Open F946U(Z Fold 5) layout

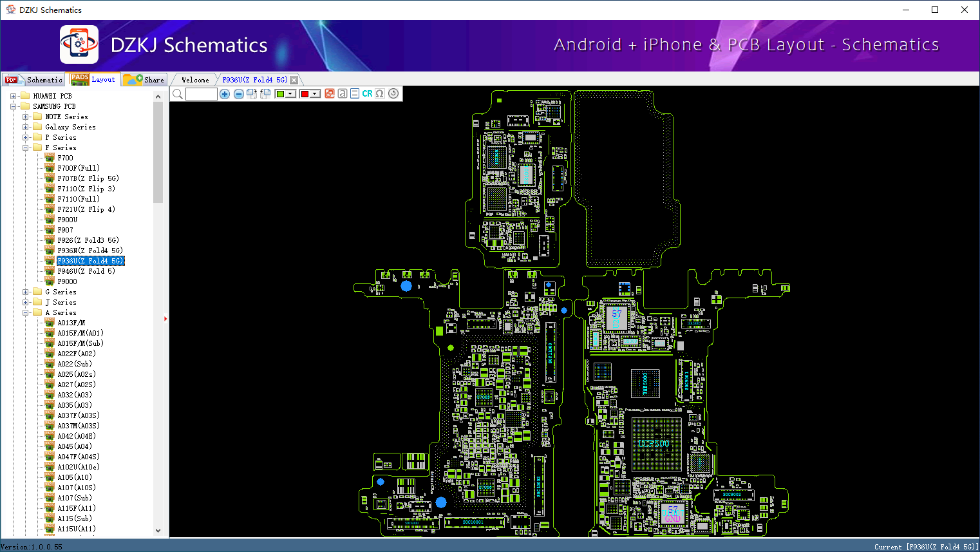pyautogui.click(x=86, y=271)
